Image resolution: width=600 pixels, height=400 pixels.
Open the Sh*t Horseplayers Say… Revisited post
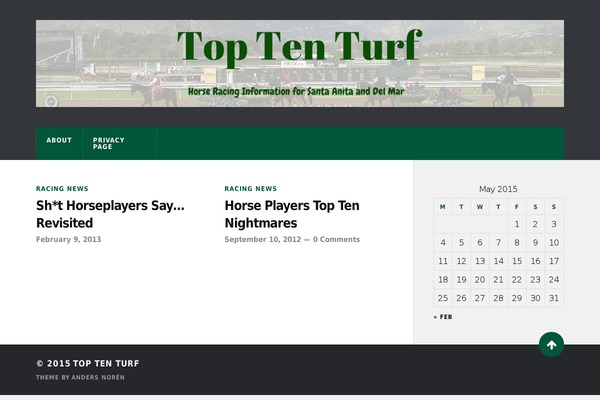[x=110, y=214]
